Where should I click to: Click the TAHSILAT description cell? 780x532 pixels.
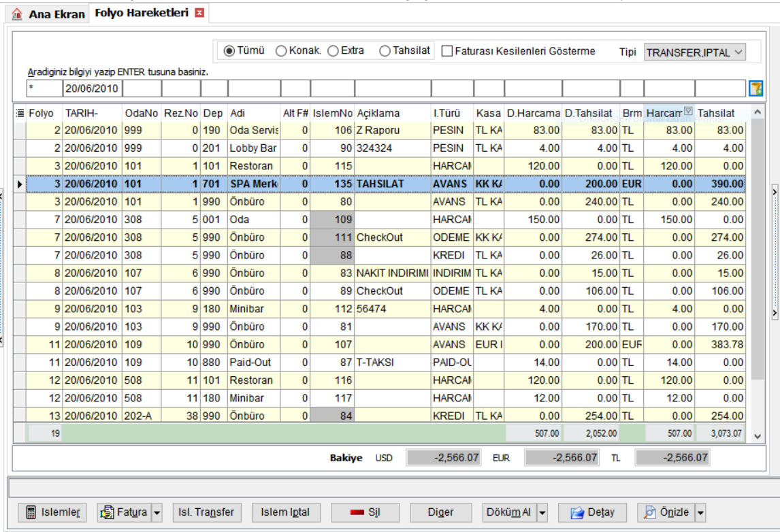[393, 184]
